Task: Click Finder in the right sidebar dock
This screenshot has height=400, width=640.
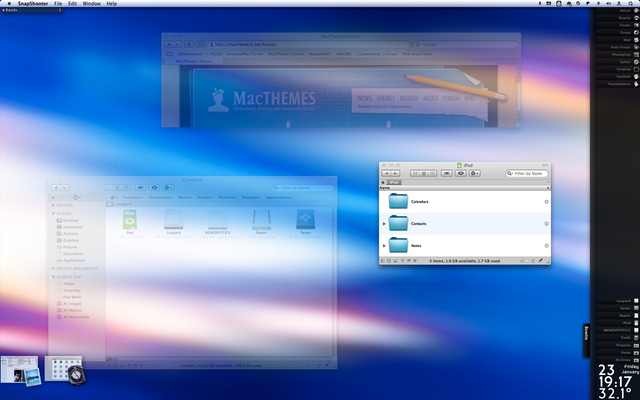Action: tap(618, 25)
